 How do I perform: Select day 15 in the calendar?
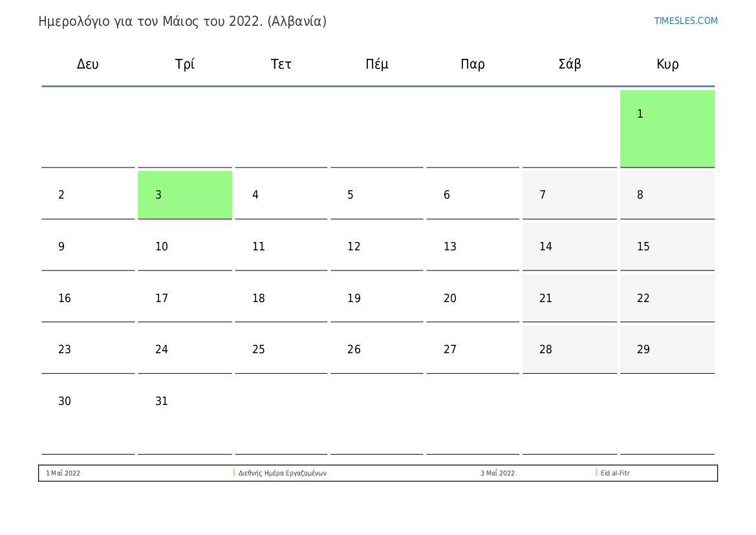pyautogui.click(x=667, y=246)
